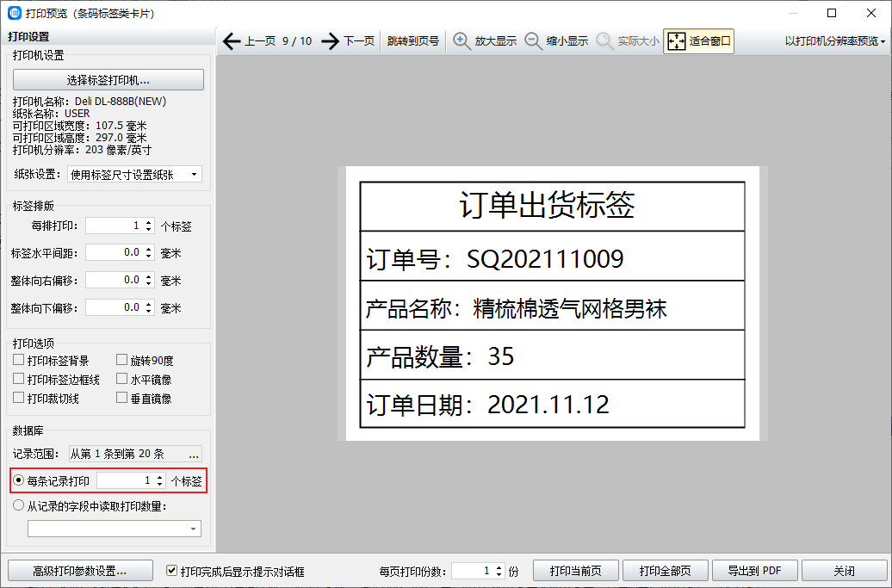This screenshot has width=892, height=588.
Task: Click the 放大显示 magnifier icon
Action: click(x=461, y=41)
